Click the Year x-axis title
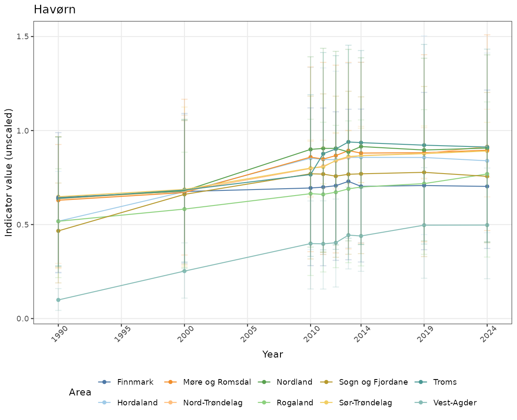The width and height of the screenshot is (517, 420). (x=273, y=355)
